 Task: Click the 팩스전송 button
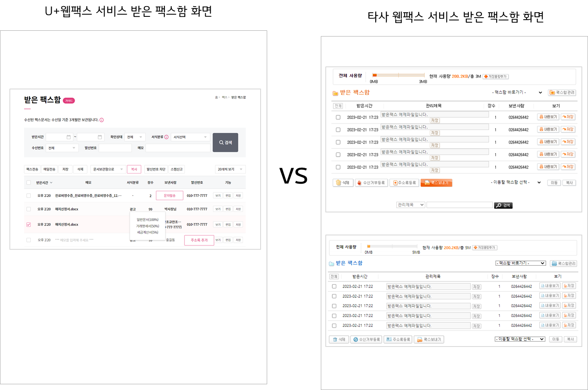click(32, 169)
